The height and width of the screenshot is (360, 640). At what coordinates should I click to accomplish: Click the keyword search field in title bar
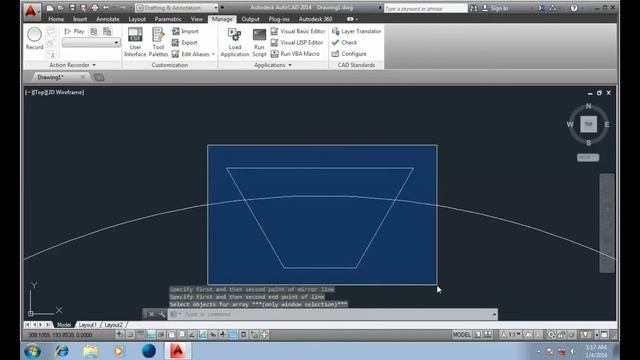[425, 8]
